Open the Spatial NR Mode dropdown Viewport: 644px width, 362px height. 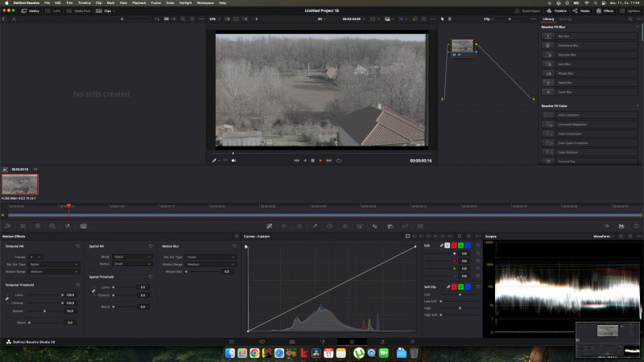132,257
